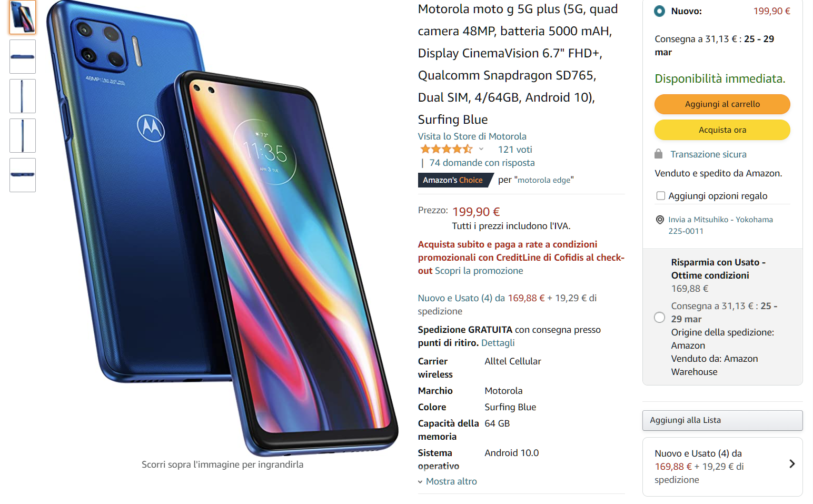Open the rating breakdown arrow beside stars
This screenshot has width=813, height=504.
[x=481, y=149]
